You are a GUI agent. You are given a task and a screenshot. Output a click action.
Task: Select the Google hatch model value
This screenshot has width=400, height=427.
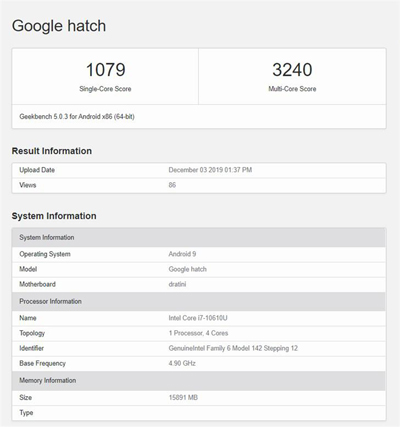pyautogui.click(x=188, y=269)
